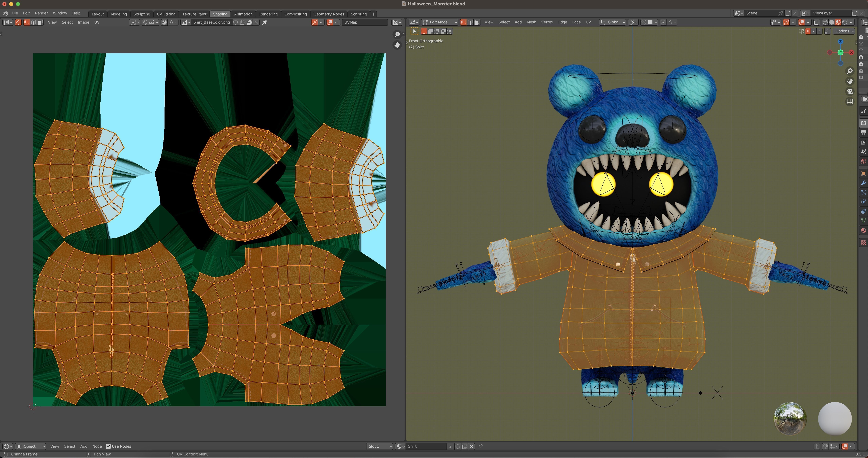
Task: Select vertex select mode in 3D viewport
Action: pos(464,22)
